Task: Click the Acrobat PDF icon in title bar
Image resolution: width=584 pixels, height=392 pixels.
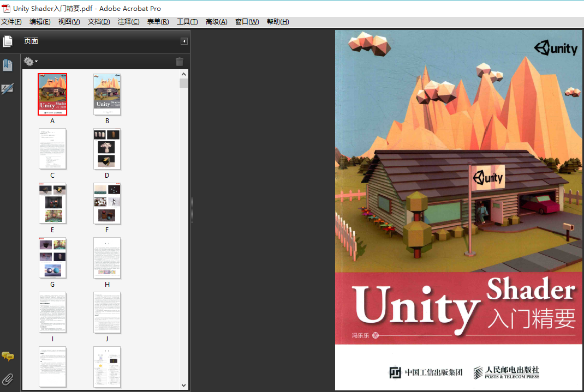Action: [x=6, y=8]
